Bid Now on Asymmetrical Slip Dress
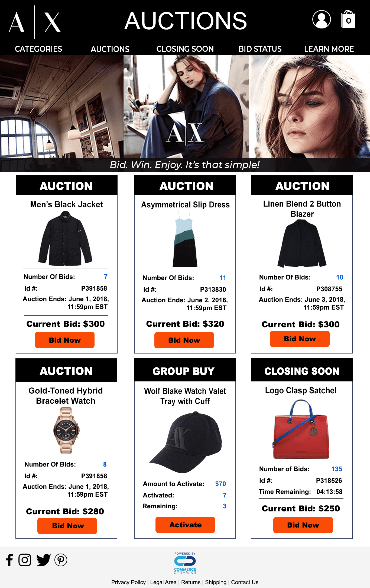The width and height of the screenshot is (370, 588). (184, 340)
